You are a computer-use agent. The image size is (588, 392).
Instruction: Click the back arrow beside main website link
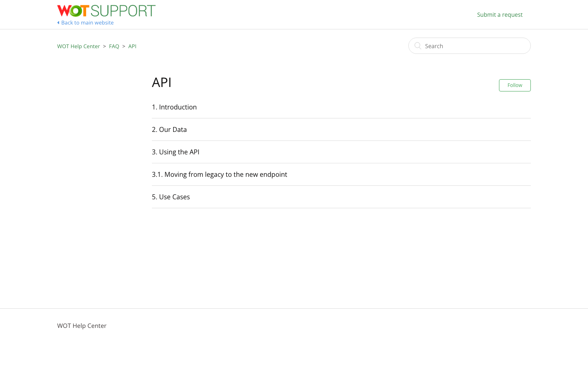[58, 22]
